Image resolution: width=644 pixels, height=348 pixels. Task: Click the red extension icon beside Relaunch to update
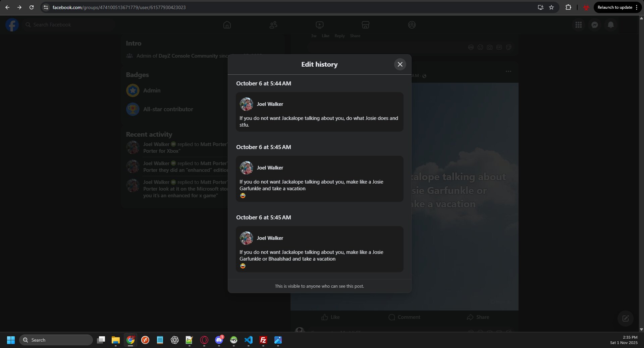point(586,7)
